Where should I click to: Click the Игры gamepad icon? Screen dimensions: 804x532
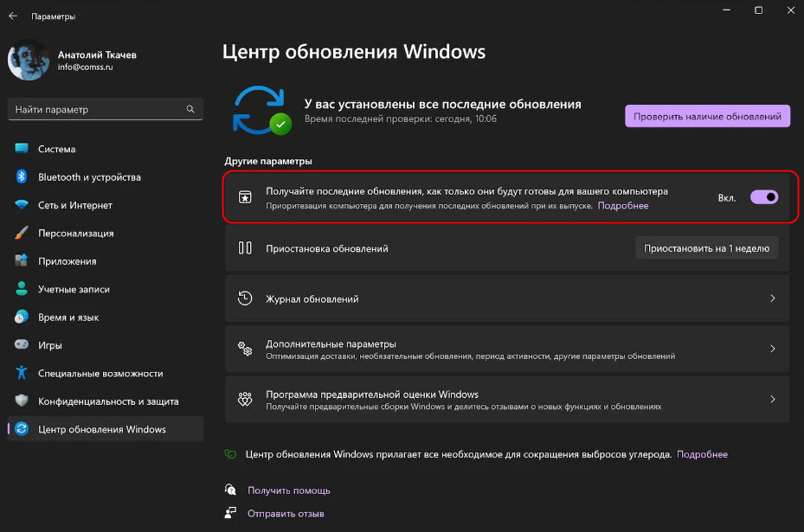point(22,344)
